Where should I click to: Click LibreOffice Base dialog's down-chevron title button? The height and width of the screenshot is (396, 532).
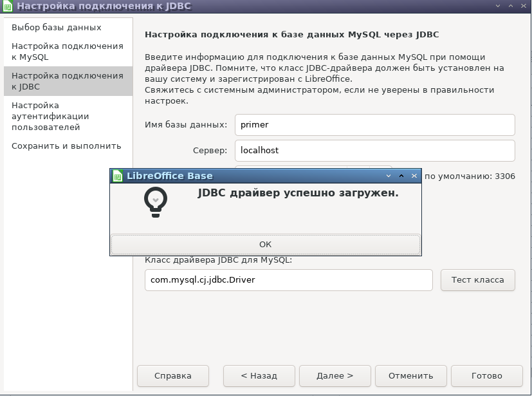pyautogui.click(x=389, y=176)
